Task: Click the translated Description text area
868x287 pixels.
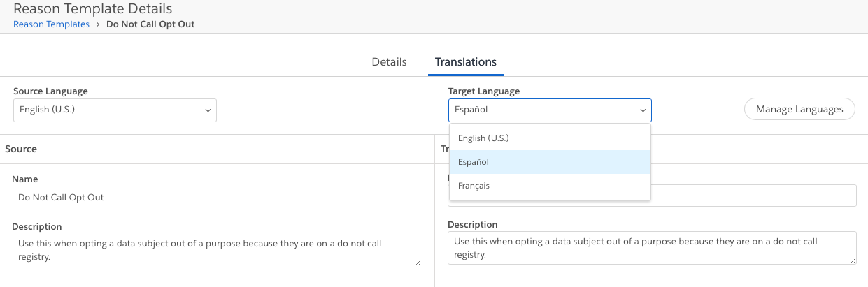Action: 652,248
